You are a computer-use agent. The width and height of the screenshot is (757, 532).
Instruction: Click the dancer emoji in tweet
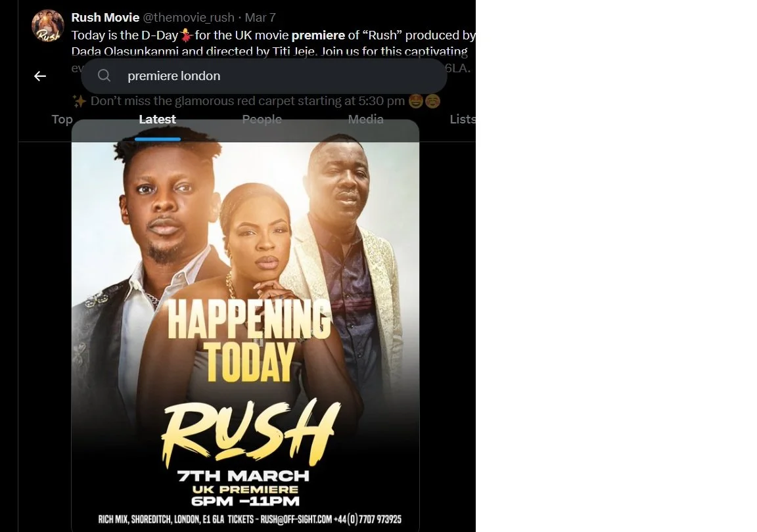pos(187,35)
